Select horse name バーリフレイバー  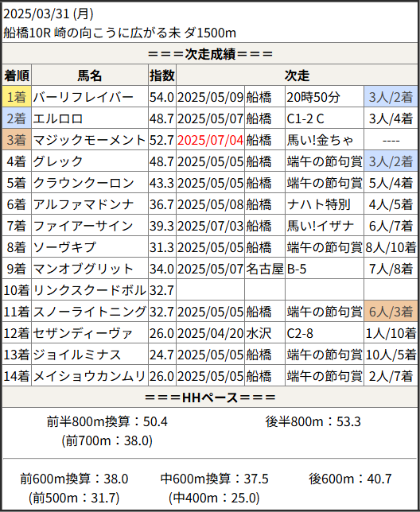coord(84,97)
